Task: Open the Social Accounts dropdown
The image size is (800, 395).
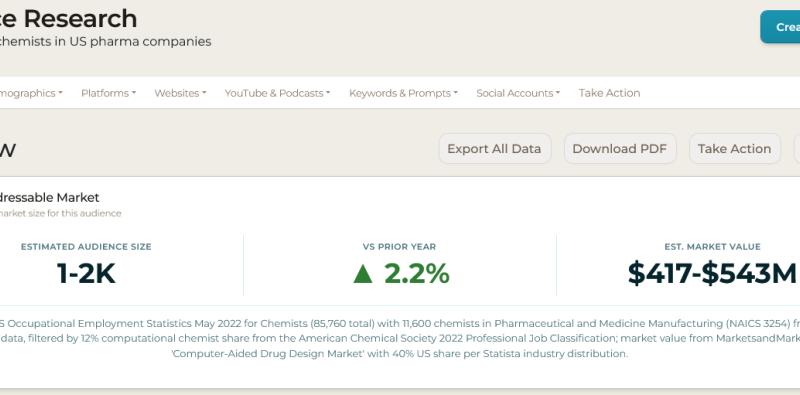Action: click(x=518, y=93)
